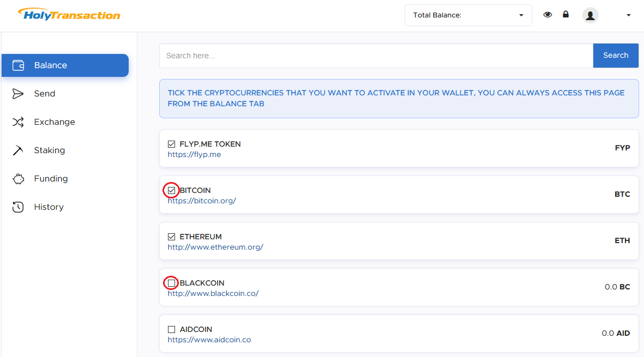This screenshot has width=644, height=357.
Task: Open the blackcoin.co link
Action: click(213, 294)
